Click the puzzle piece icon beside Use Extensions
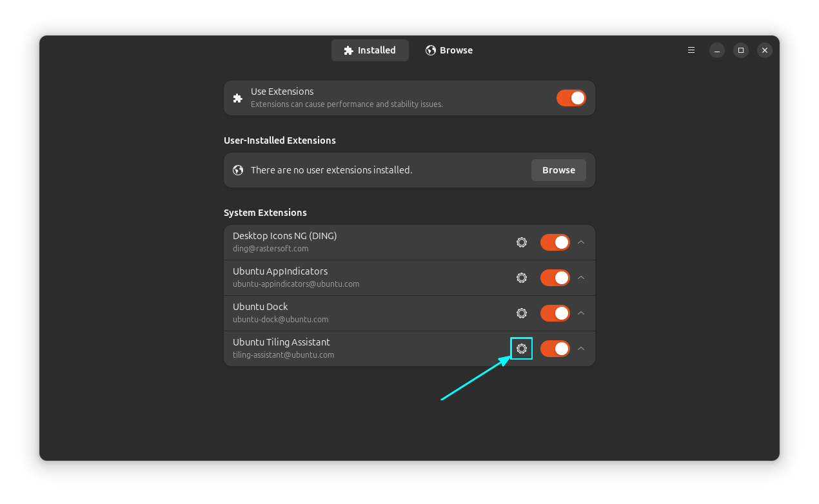 point(238,98)
